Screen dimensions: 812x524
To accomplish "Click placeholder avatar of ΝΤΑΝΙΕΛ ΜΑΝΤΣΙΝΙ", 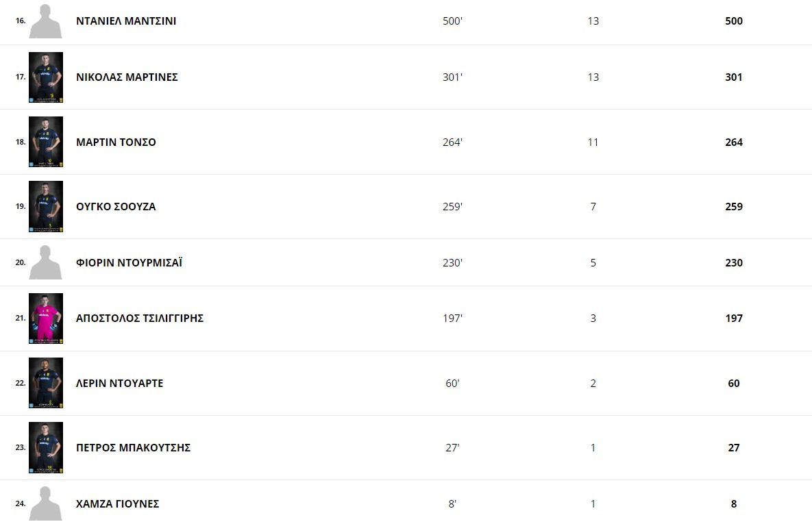I will [46, 21].
